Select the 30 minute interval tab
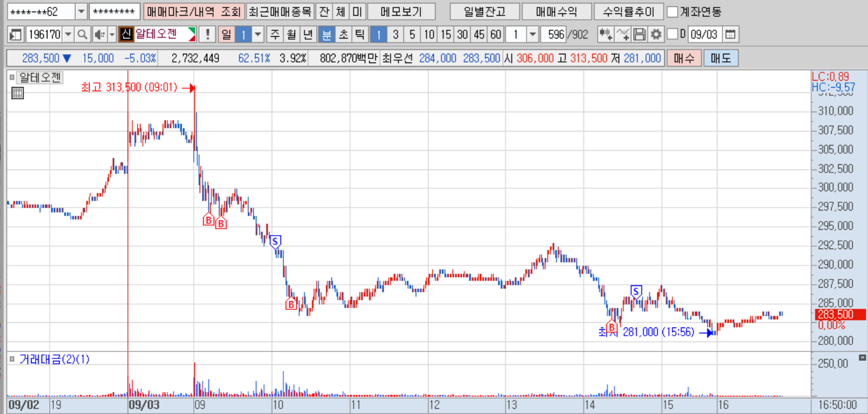Viewport: 868px width, 414px height. pyautogui.click(x=462, y=34)
